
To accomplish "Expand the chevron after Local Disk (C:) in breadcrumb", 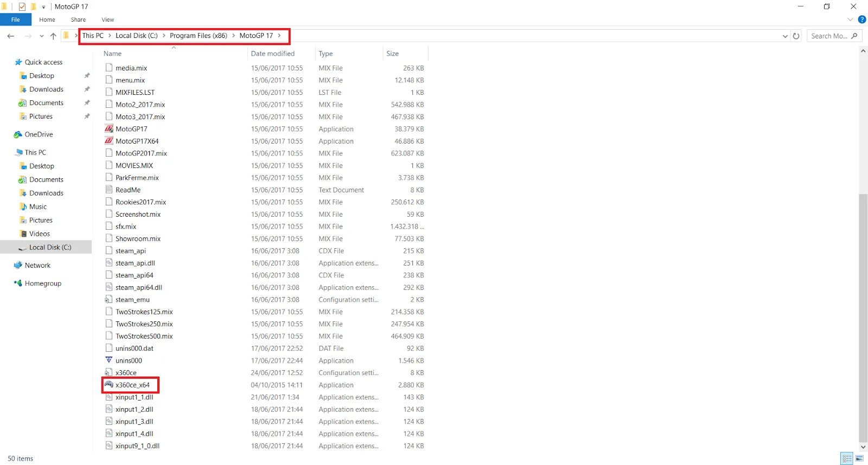I will [x=164, y=36].
